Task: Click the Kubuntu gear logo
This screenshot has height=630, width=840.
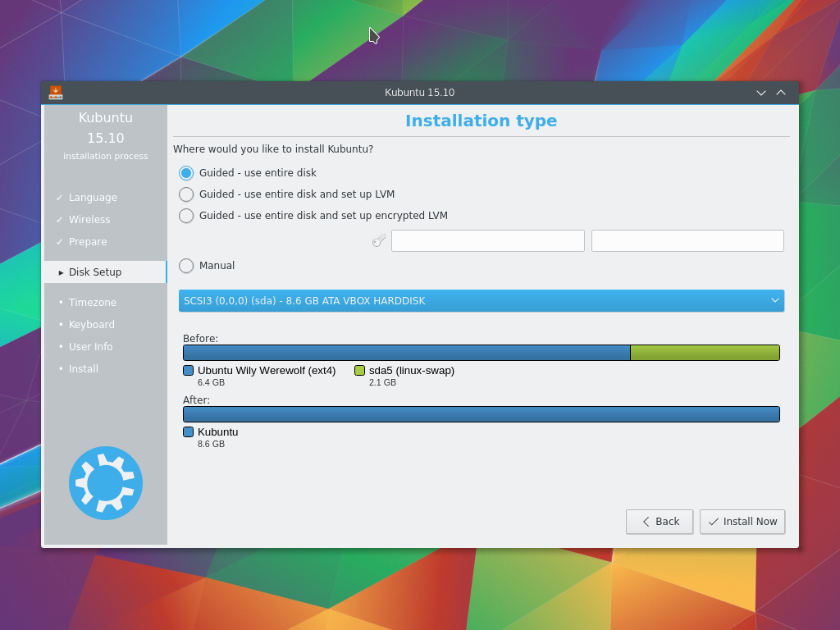Action: (x=106, y=483)
